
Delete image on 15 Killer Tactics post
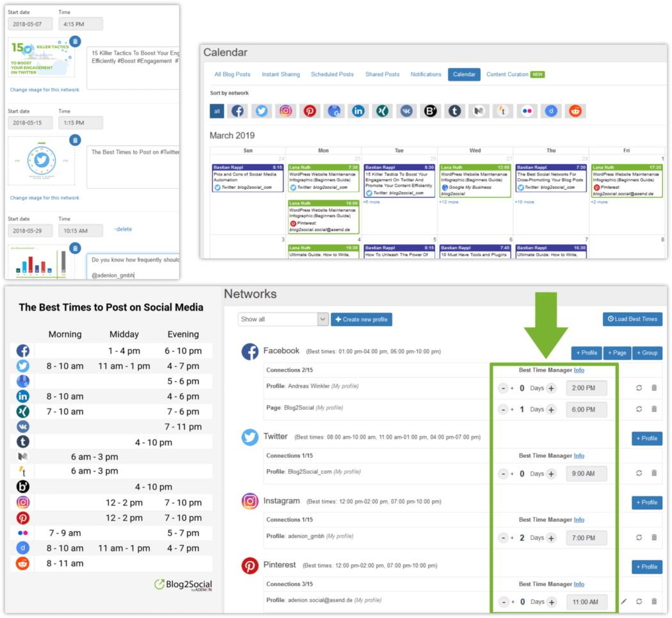pyautogui.click(x=75, y=41)
